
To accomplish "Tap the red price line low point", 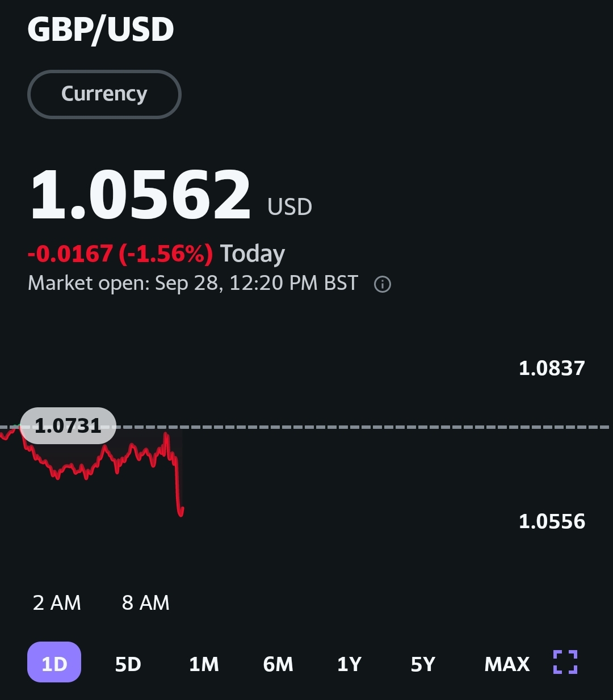I will [x=181, y=515].
